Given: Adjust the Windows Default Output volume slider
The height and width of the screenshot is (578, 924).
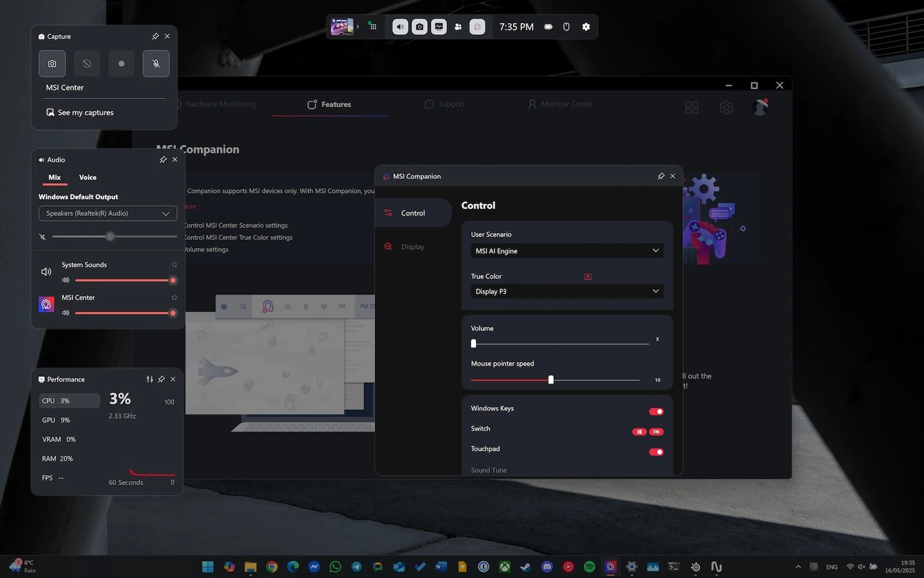Looking at the screenshot, I should 115,236.
